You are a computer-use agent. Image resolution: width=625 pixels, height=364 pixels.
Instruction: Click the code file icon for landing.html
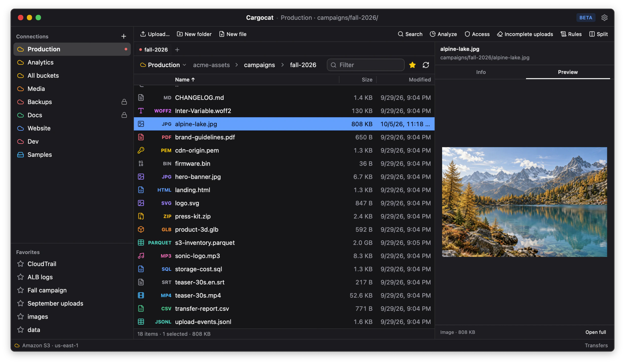(x=141, y=190)
